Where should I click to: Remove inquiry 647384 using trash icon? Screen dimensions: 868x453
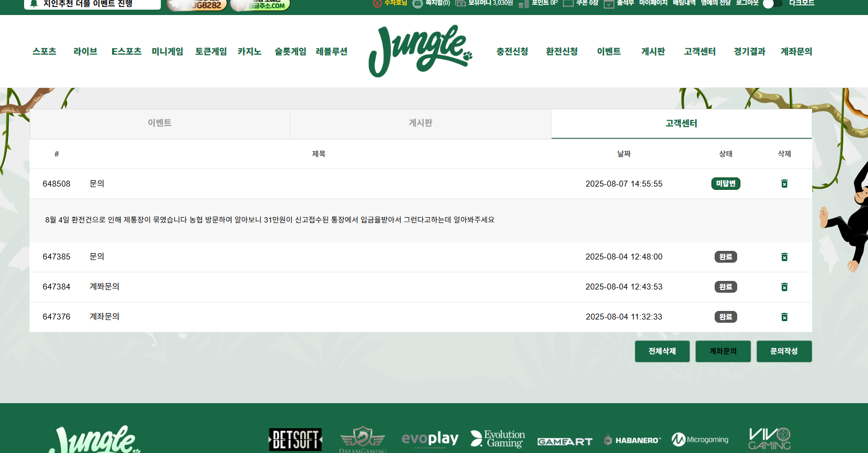(x=784, y=287)
